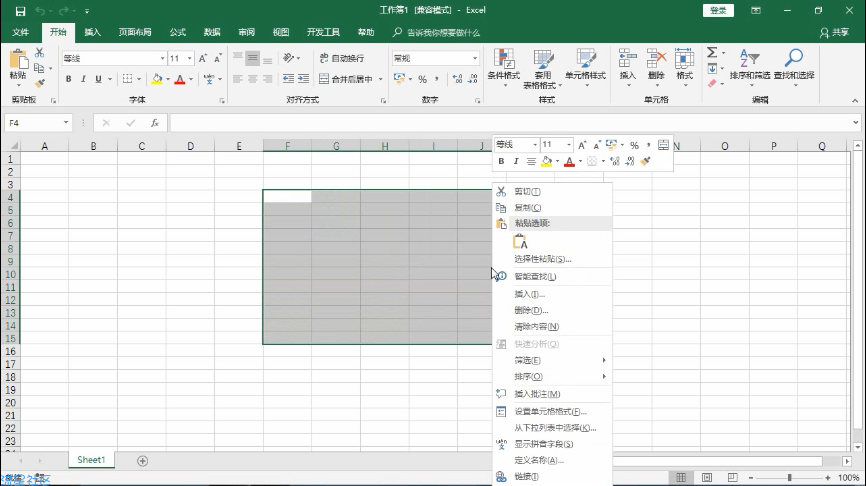Click the add new sheet plus button
The height and width of the screenshot is (486, 866).
[x=142, y=460]
